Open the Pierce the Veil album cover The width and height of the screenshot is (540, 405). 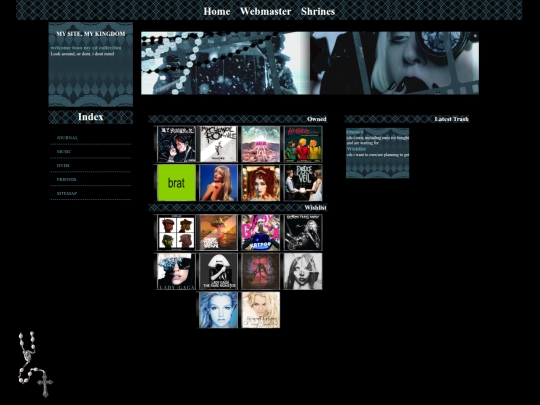tap(303, 183)
